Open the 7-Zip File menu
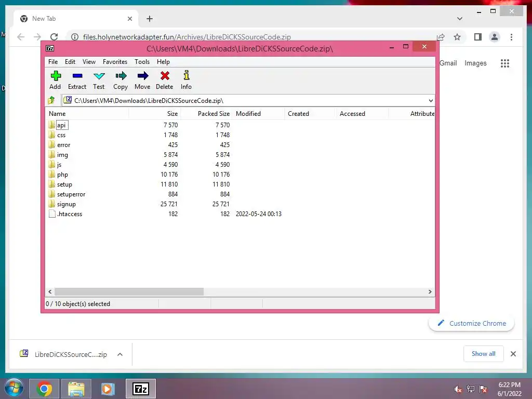The width and height of the screenshot is (532, 399). pos(53,62)
